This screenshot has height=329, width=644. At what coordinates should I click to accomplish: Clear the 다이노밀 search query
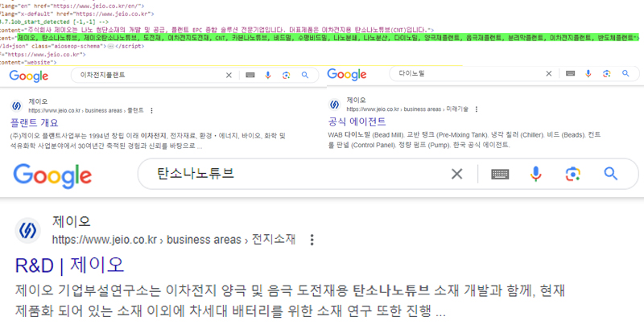pyautogui.click(x=549, y=73)
